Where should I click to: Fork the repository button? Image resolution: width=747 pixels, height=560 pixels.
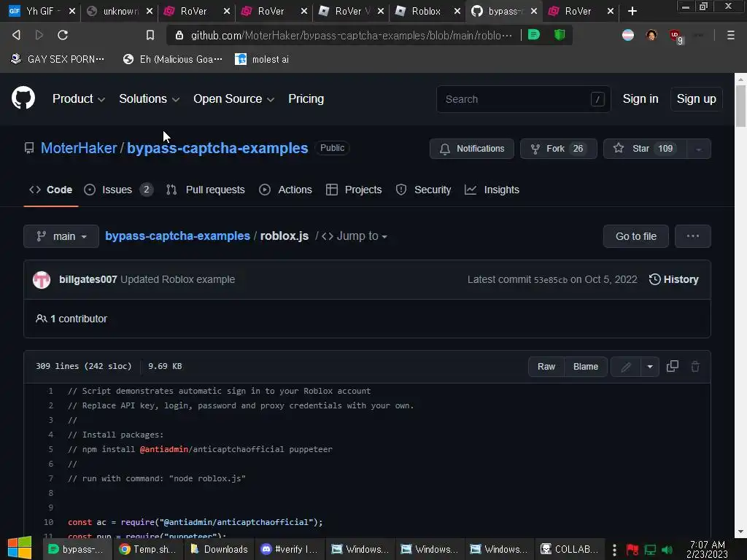[558, 149]
